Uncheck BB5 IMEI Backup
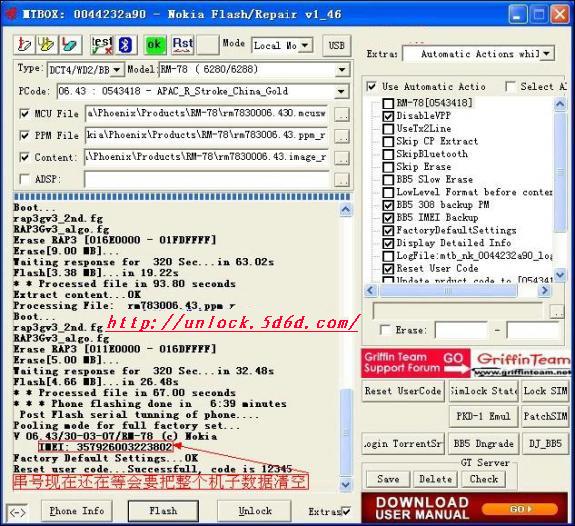The width and height of the screenshot is (575, 526). click(x=388, y=218)
